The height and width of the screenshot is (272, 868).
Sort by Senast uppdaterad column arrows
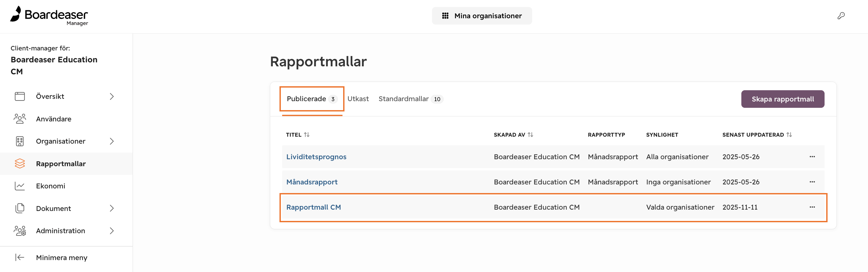pos(789,134)
